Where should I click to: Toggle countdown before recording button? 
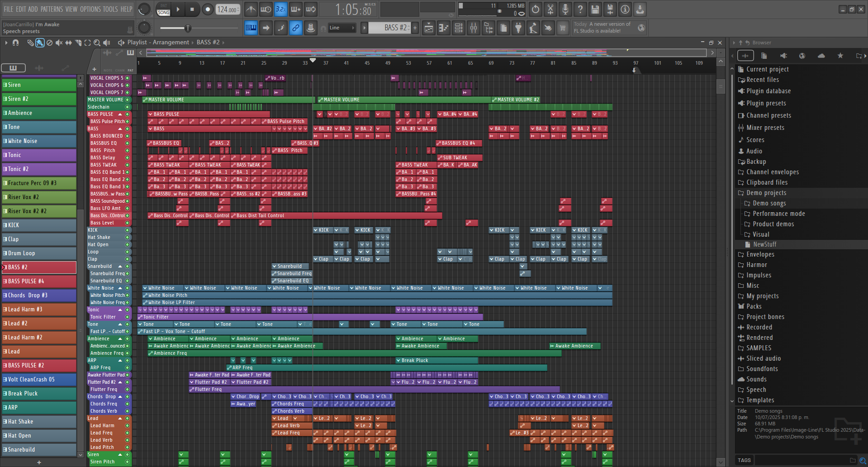pos(280,9)
